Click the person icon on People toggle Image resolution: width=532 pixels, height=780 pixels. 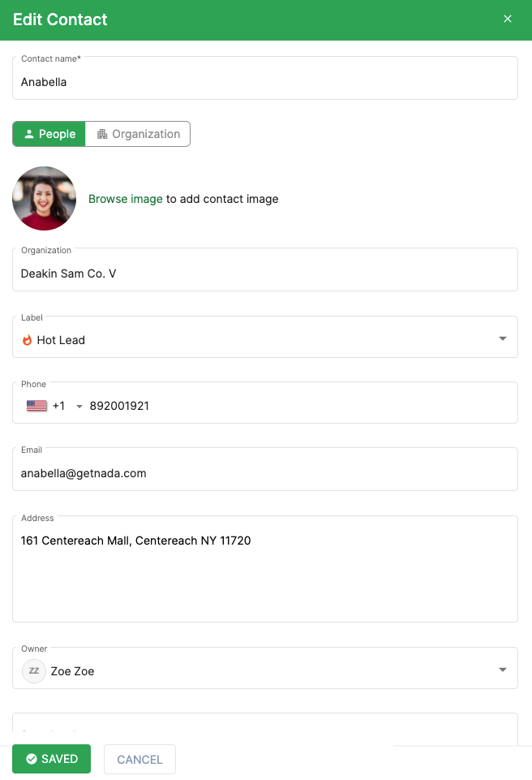pos(29,134)
